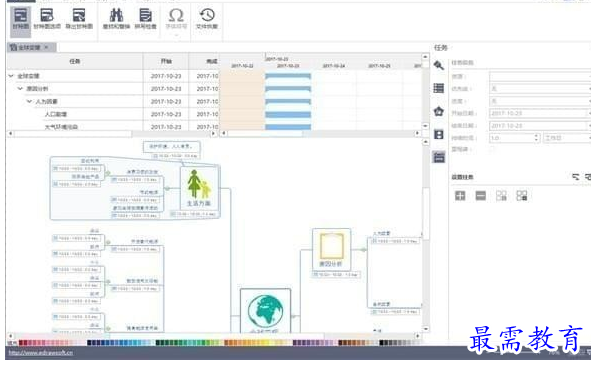Click the fourth grid icon under 设置任务

[x=522, y=196]
